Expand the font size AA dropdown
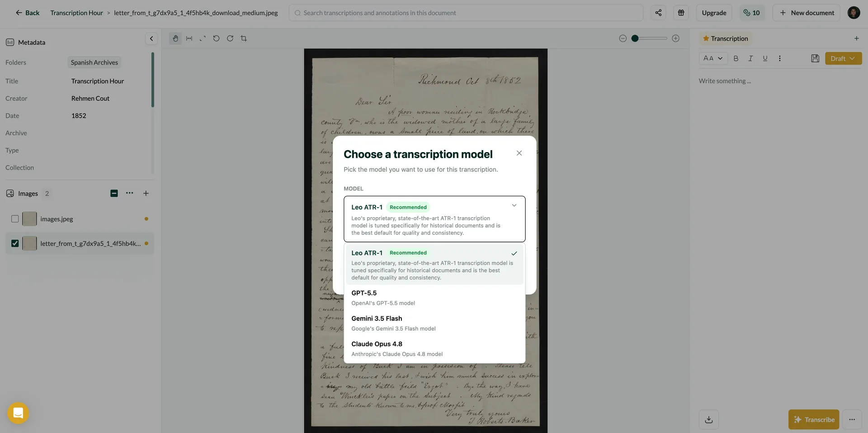The width and height of the screenshot is (868, 433). [713, 58]
